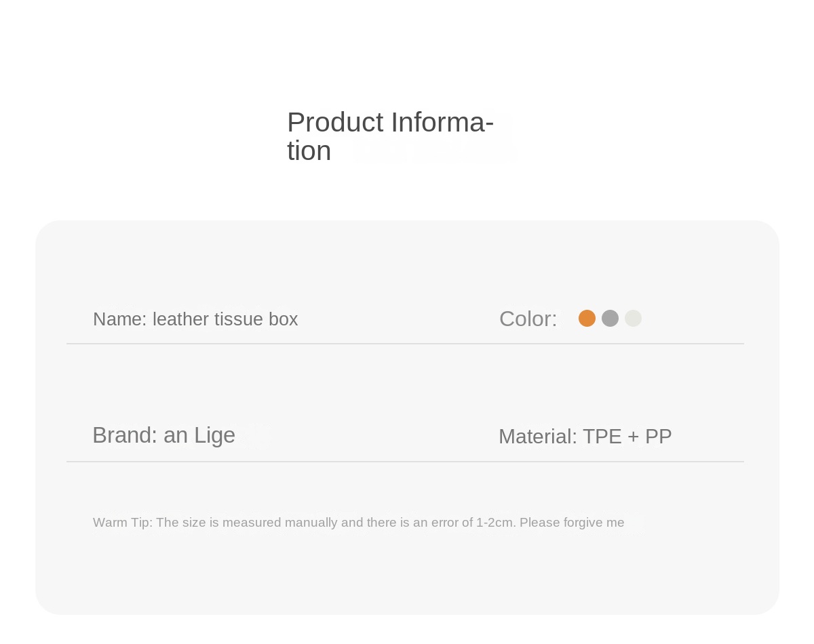Click the "Warm Tip:" prefix text
The width and height of the screenshot is (814, 644).
click(123, 523)
